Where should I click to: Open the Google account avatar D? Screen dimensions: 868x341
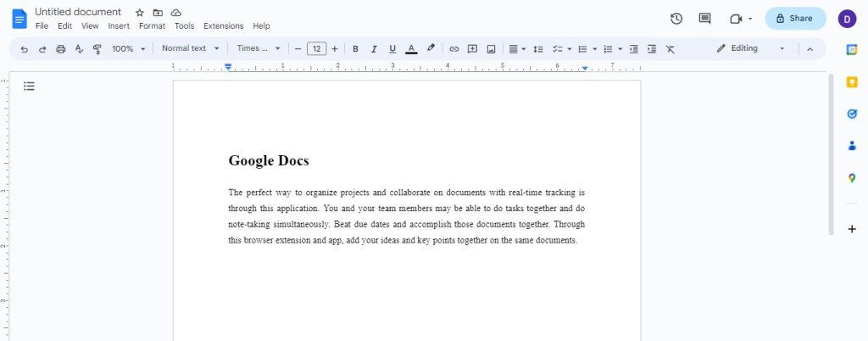(x=847, y=19)
